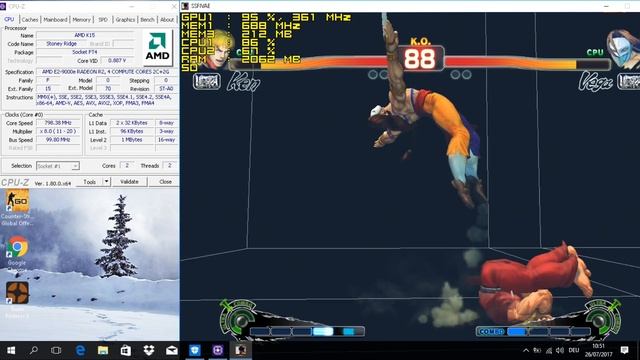Click the round timer showing 88
The height and width of the screenshot is (360, 640).
[420, 59]
